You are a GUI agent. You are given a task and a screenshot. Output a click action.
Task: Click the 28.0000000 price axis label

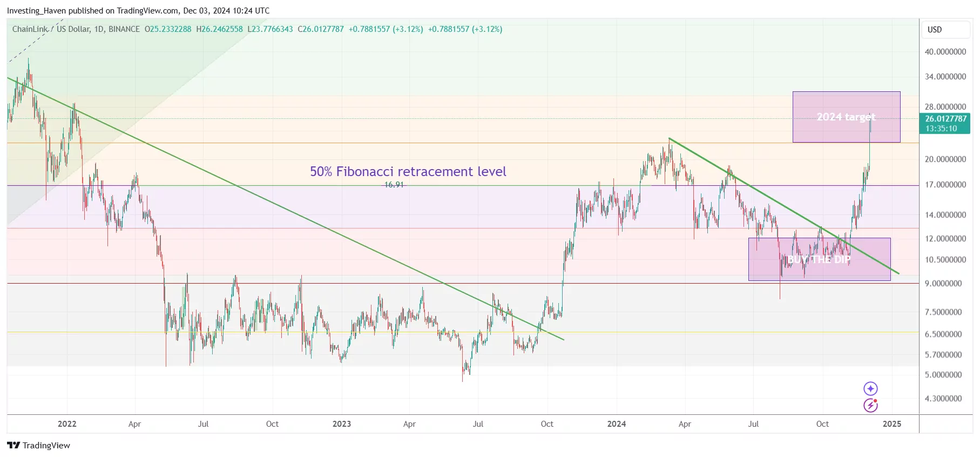click(x=945, y=107)
